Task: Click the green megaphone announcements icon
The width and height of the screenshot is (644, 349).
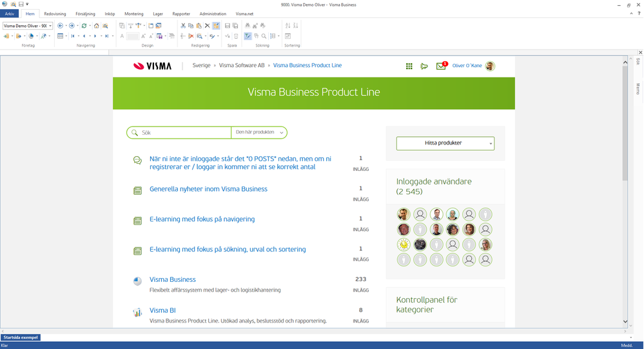Action: (424, 66)
